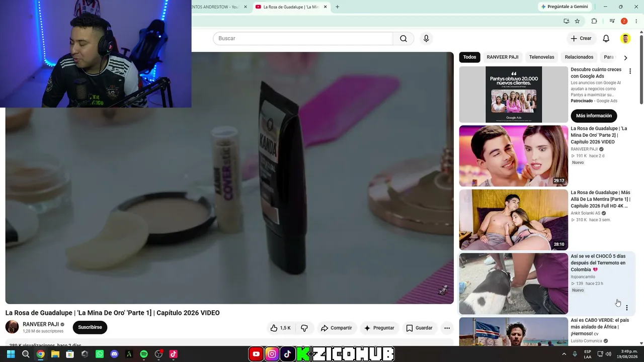Screen dimensions: 644x362
Task: Open a new browser tab
Action: [x=337, y=7]
